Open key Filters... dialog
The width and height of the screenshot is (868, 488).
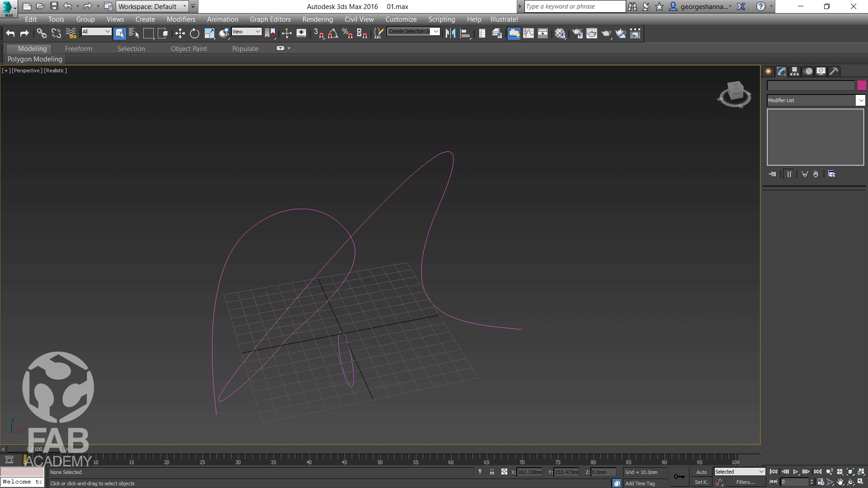[x=745, y=482]
